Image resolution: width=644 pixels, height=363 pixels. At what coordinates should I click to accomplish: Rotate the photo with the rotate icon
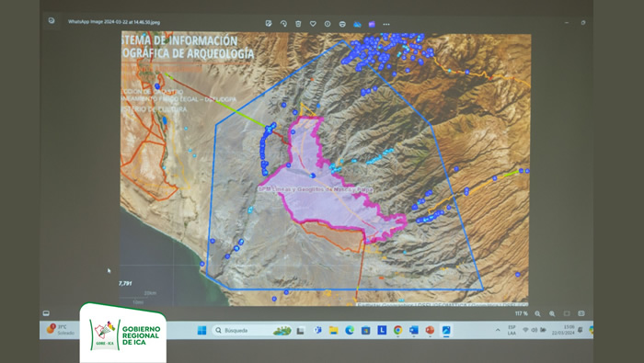click(283, 24)
